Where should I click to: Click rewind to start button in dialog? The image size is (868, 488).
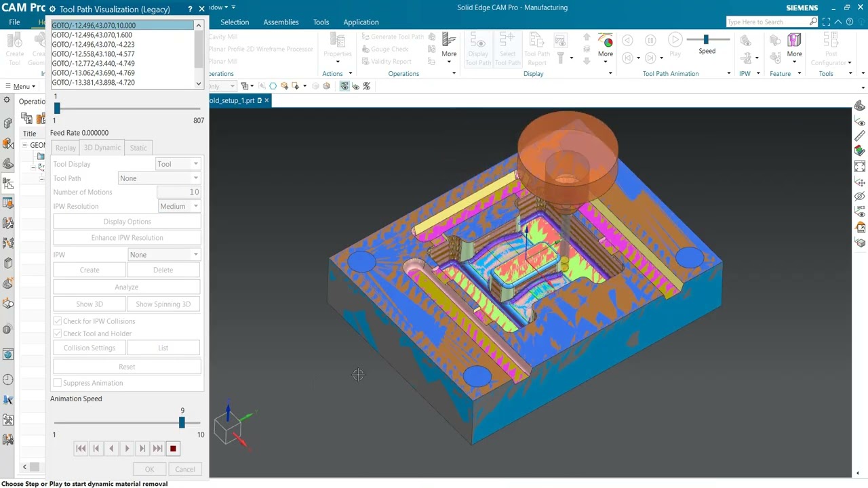(81, 449)
